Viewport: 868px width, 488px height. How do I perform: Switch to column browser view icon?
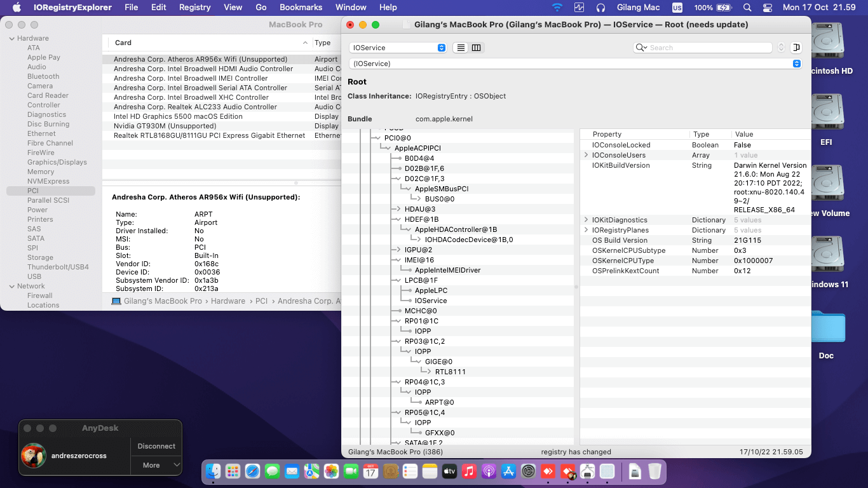point(476,48)
